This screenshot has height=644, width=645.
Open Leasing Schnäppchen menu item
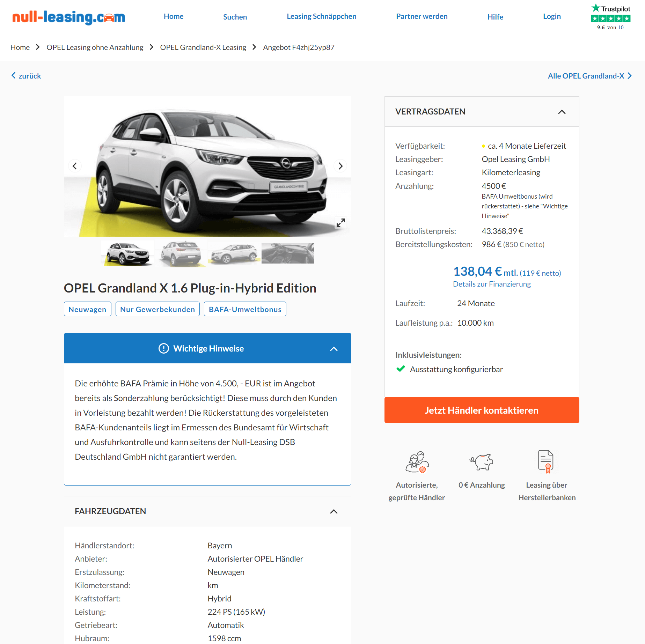click(x=321, y=16)
